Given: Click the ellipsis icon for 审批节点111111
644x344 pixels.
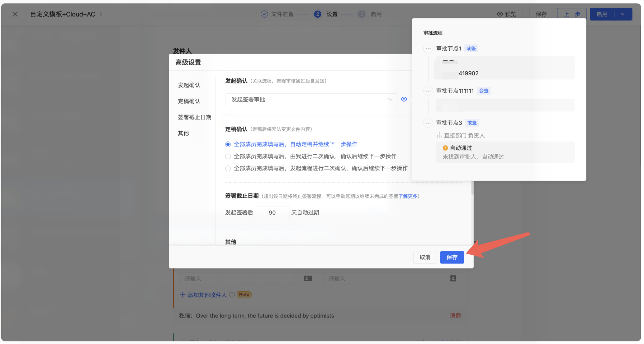Looking at the screenshot, I should pyautogui.click(x=428, y=91).
